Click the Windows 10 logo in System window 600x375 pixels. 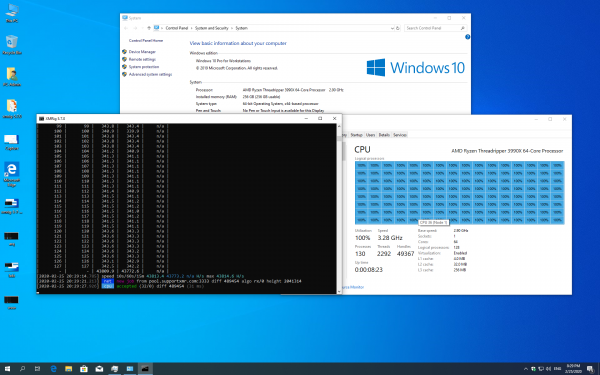(x=416, y=67)
